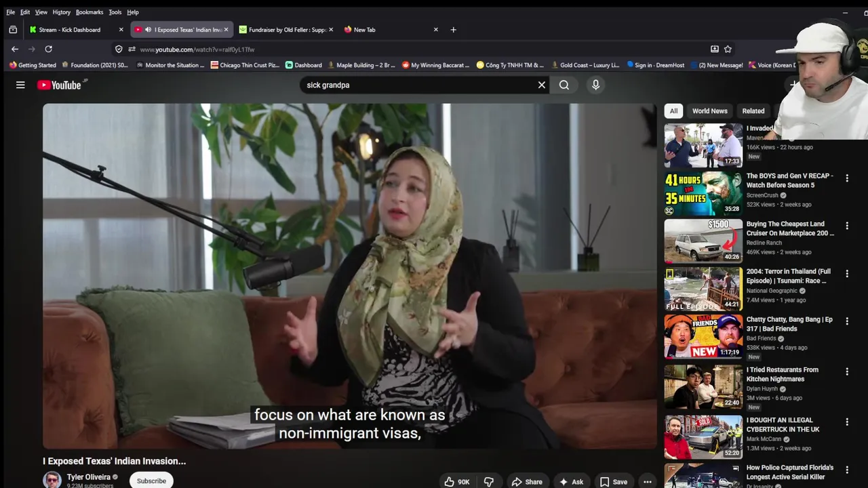868x488 pixels.
Task: Subscribe to Tyler Oliveira channel
Action: point(151,481)
